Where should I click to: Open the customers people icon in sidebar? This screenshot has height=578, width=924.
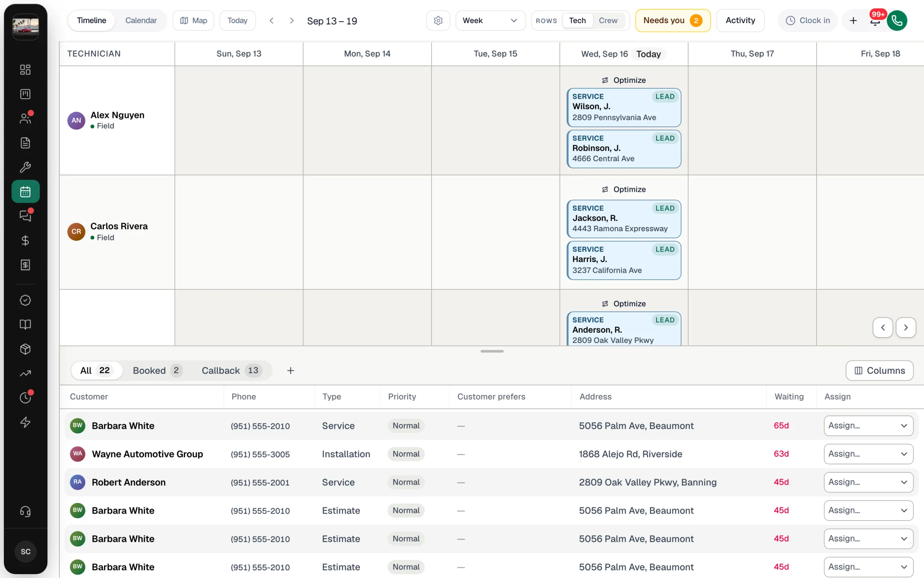tap(25, 118)
